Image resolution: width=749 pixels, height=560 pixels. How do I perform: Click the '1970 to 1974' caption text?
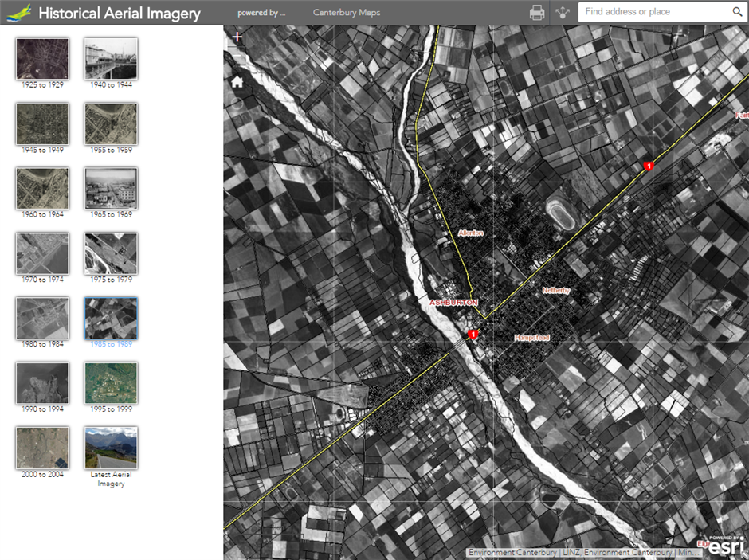42,280
